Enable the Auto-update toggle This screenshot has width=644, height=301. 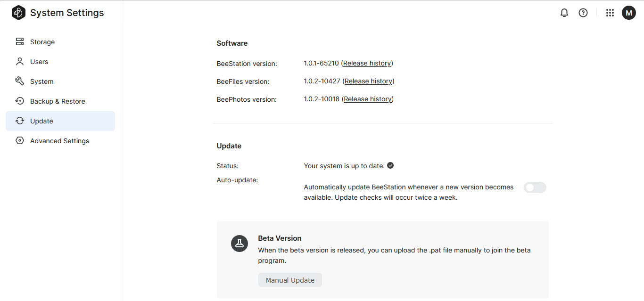[535, 187]
